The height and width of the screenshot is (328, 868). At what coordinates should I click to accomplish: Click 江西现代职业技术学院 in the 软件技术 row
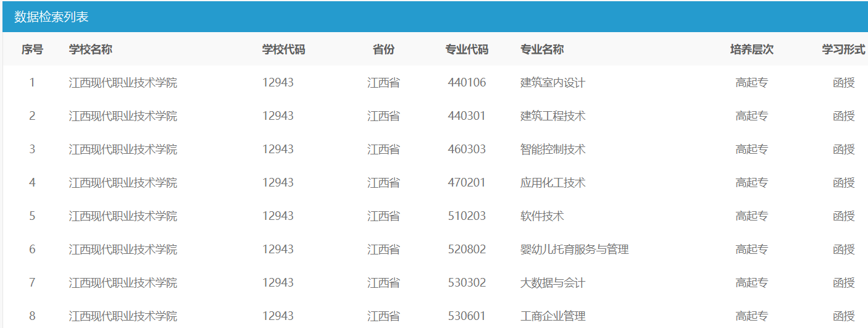(123, 216)
